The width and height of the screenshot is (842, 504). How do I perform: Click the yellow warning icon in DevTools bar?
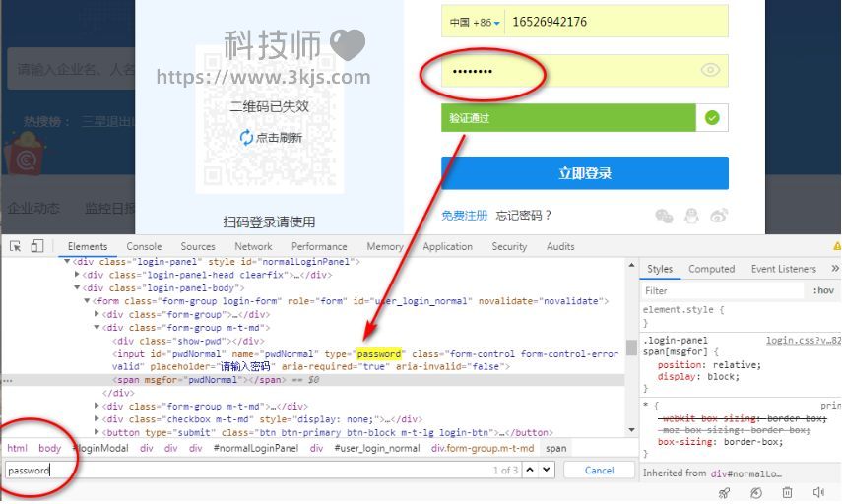click(x=837, y=246)
